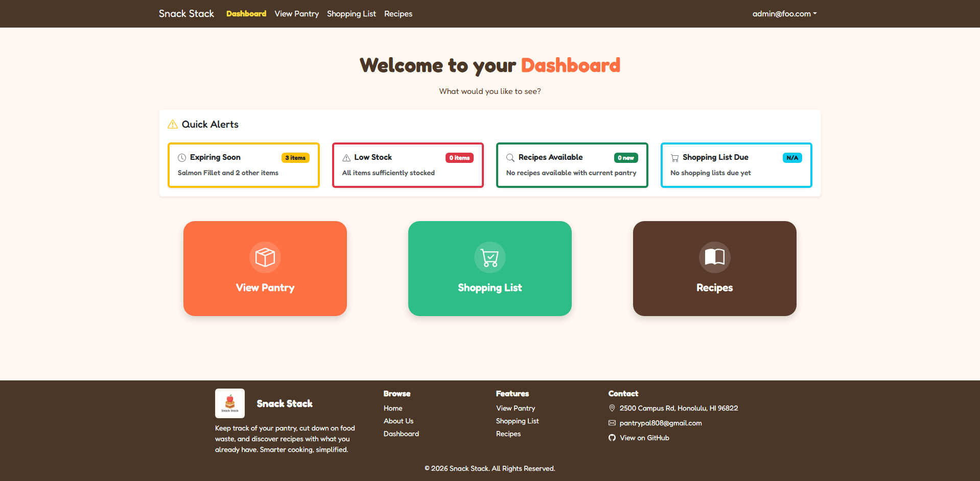
Task: Click the green Shopping List card
Action: pos(489,269)
